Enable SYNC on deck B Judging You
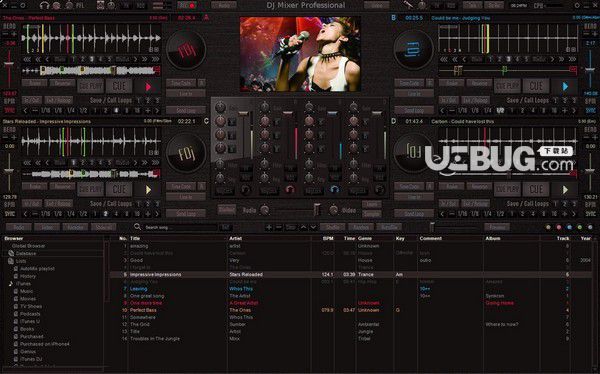Viewport: 600px width, 374px height. coord(590,110)
